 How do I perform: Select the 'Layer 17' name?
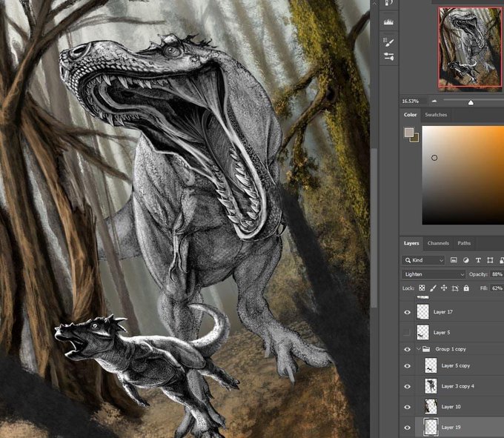(442, 312)
